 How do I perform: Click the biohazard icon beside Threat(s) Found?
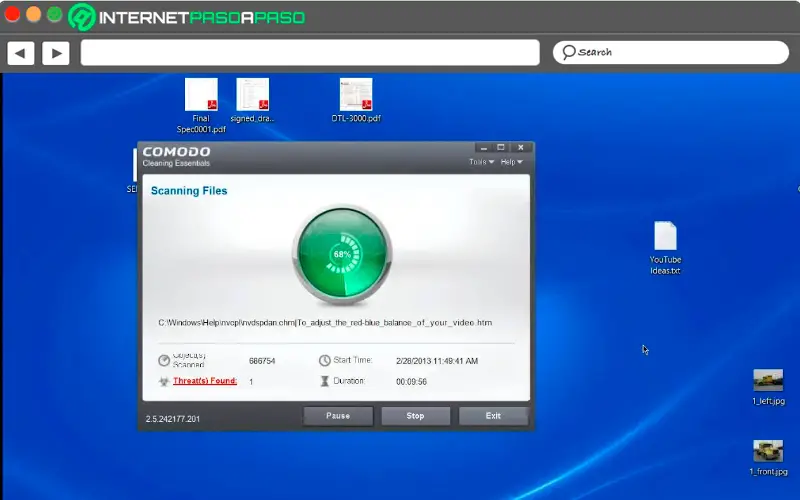coord(164,381)
